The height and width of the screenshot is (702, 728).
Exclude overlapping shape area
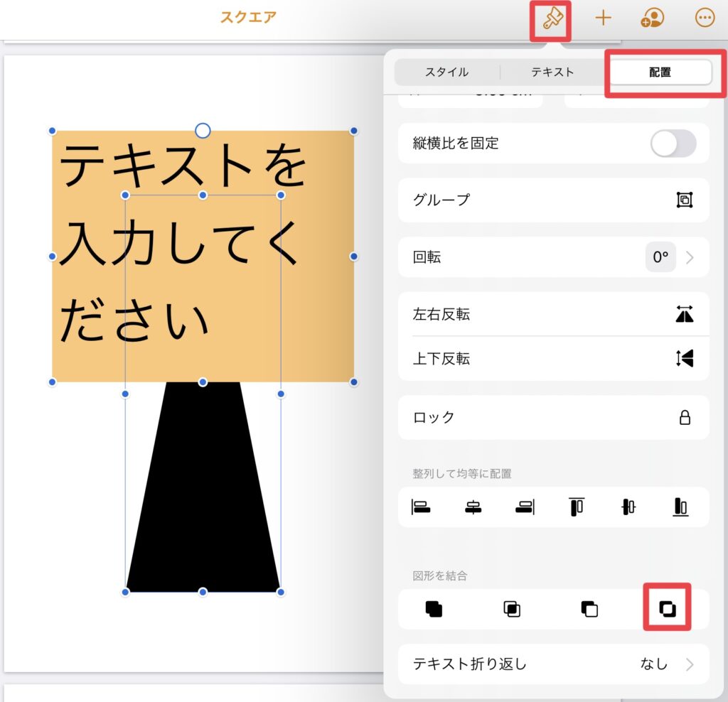click(x=667, y=609)
